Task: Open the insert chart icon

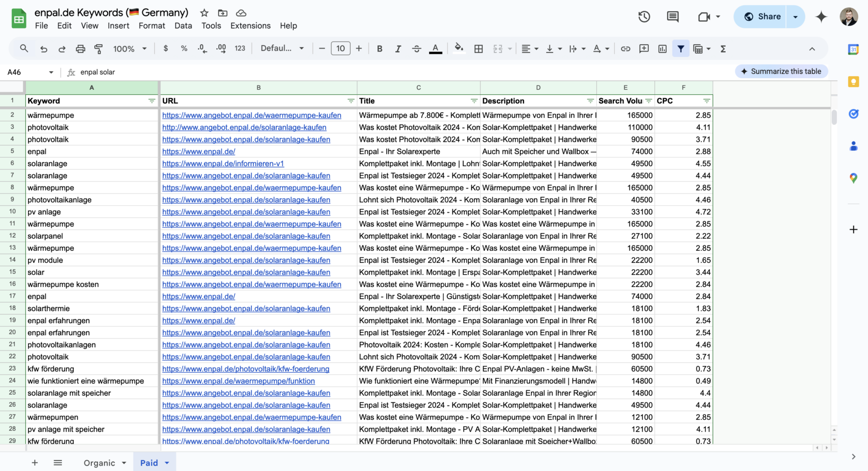Action: coord(662,49)
